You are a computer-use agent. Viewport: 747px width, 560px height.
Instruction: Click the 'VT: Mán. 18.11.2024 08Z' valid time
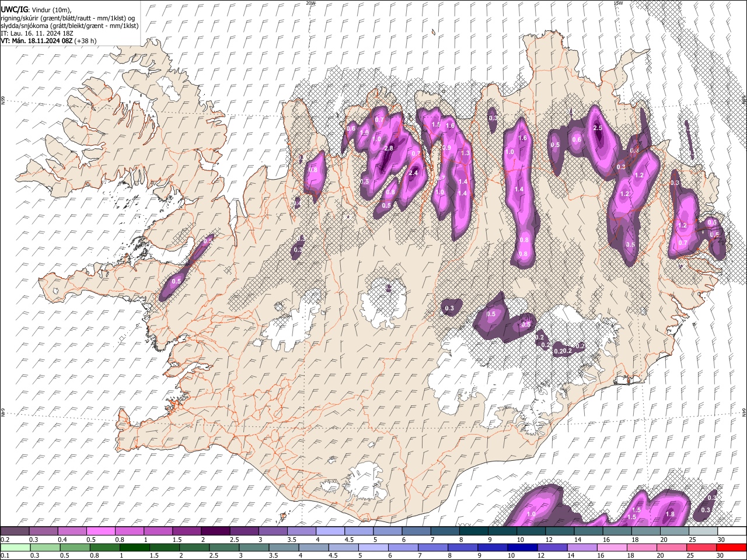point(37,41)
